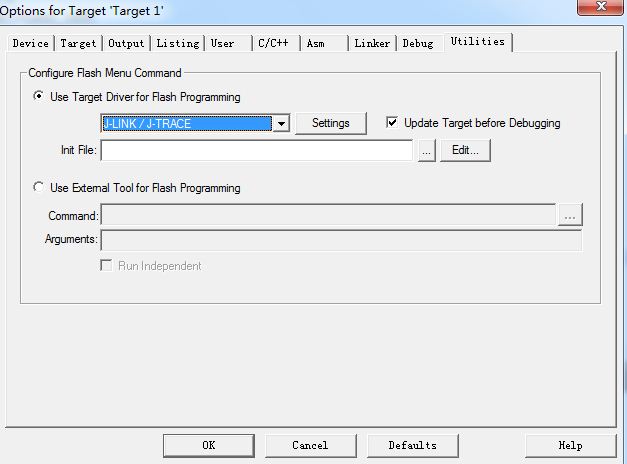The image size is (627, 464).
Task: Open the Linker tab
Action: click(372, 43)
